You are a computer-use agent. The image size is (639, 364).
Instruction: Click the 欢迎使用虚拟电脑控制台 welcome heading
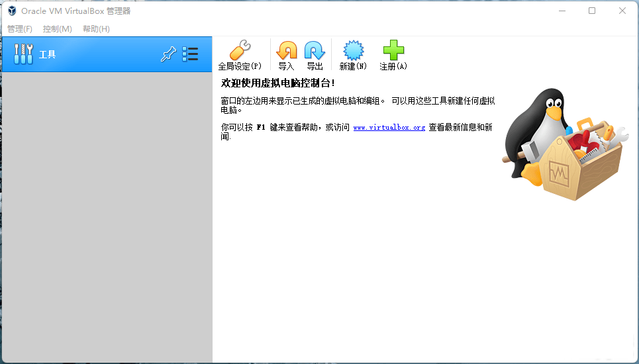tap(278, 83)
